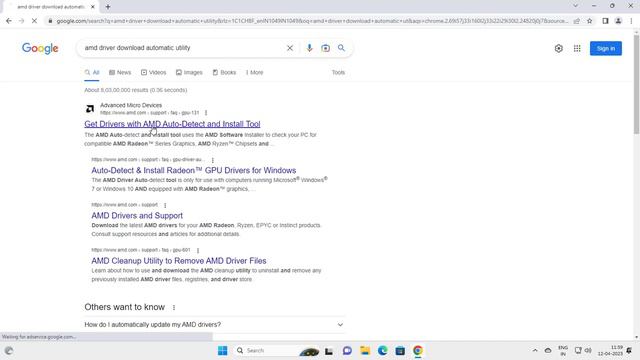640x360 pixels.
Task: Bookmark this page with the star icon
Action: click(589, 21)
